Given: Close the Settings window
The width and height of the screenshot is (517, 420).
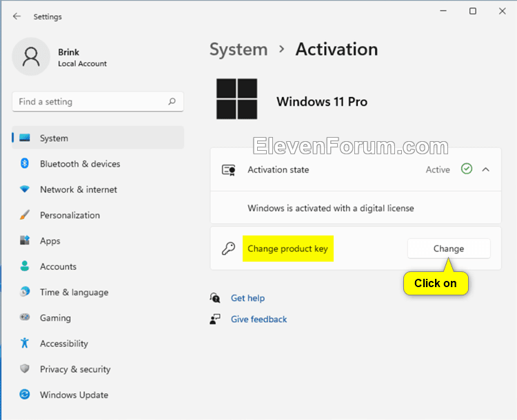Looking at the screenshot, I should (x=502, y=11).
